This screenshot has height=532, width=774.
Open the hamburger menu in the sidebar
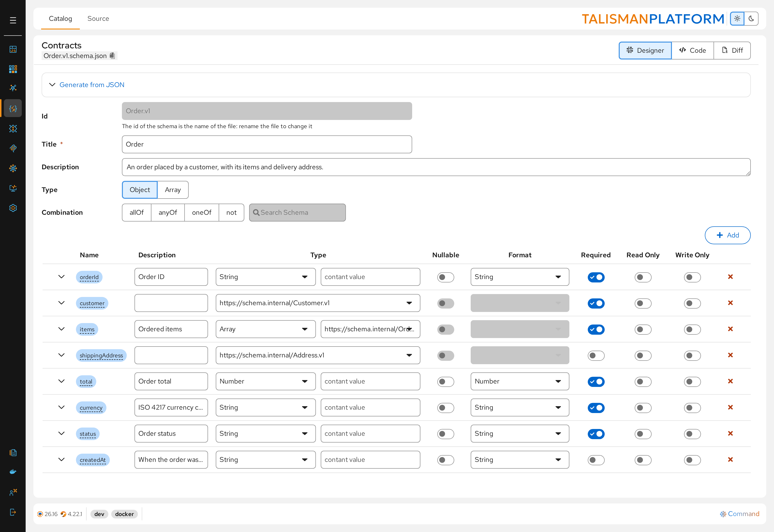pos(13,20)
